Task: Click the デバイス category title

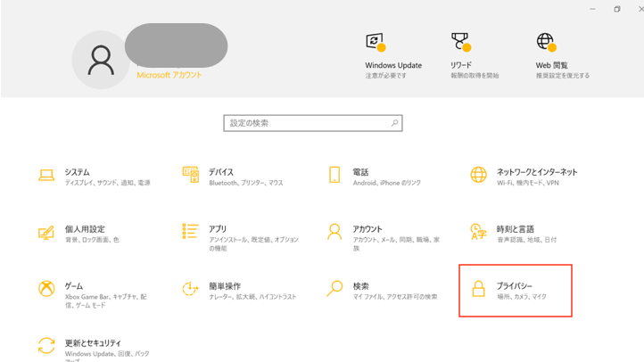Action: click(221, 172)
